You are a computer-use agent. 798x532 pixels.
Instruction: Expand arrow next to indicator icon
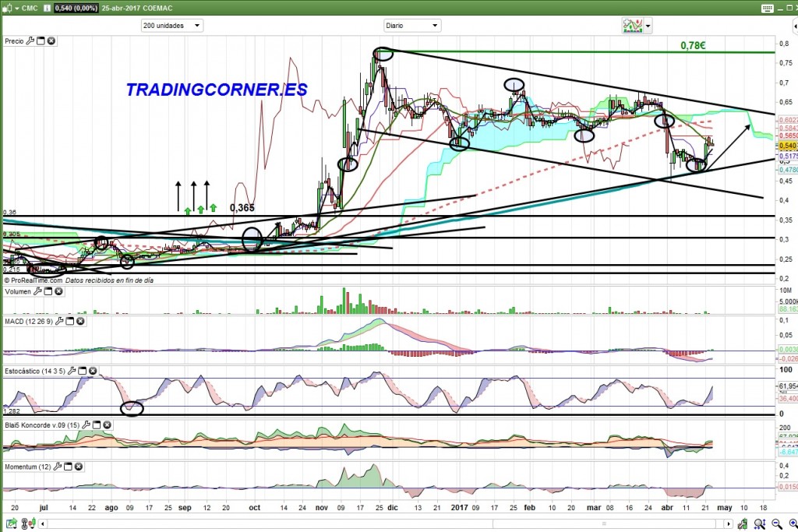coord(648,26)
